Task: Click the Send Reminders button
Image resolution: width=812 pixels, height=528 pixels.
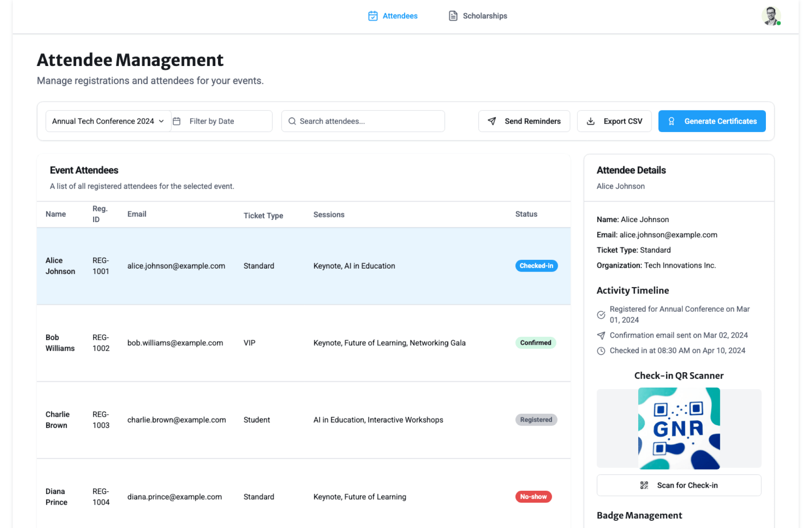Action: (524, 121)
